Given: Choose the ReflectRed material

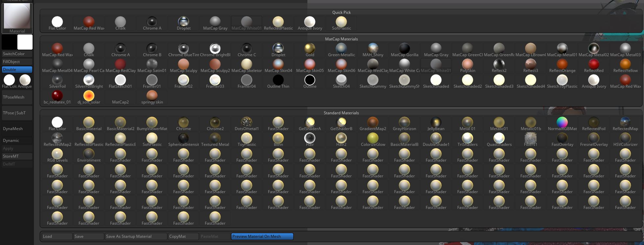Looking at the screenshot, I should pos(594,66).
